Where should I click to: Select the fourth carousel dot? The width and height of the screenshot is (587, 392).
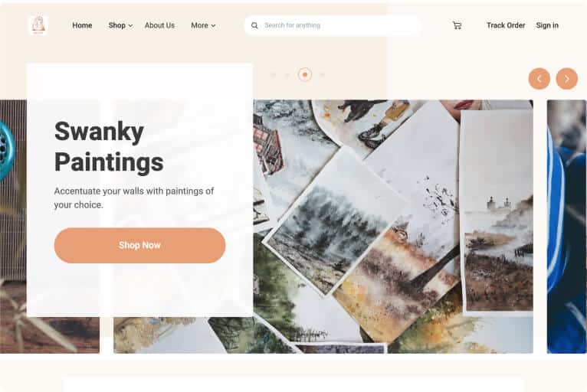coord(322,75)
